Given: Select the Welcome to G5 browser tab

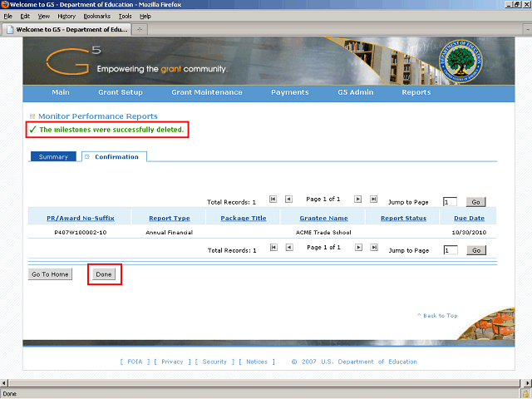Looking at the screenshot, I should [x=66, y=30].
